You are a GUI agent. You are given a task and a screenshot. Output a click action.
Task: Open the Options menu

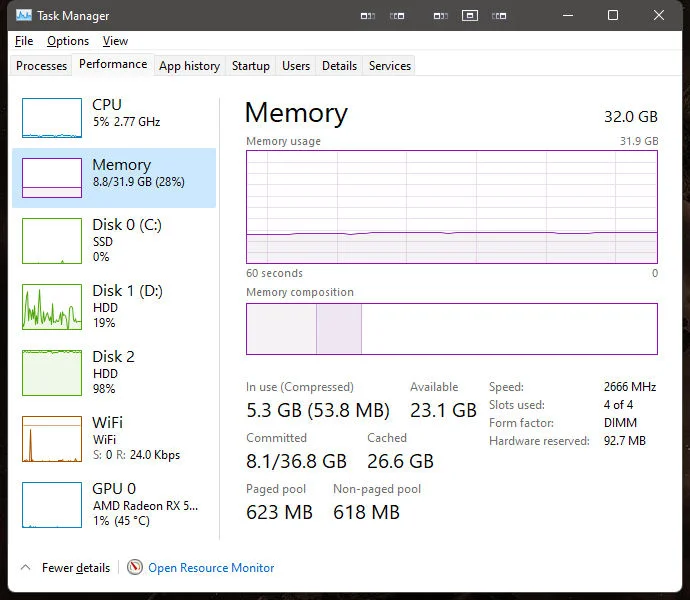(68, 41)
